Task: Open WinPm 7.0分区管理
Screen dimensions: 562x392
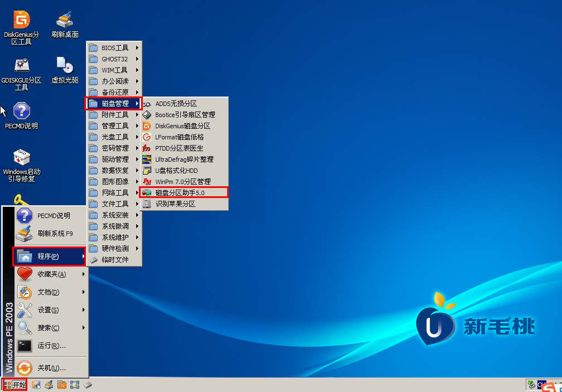Action: 184,181
